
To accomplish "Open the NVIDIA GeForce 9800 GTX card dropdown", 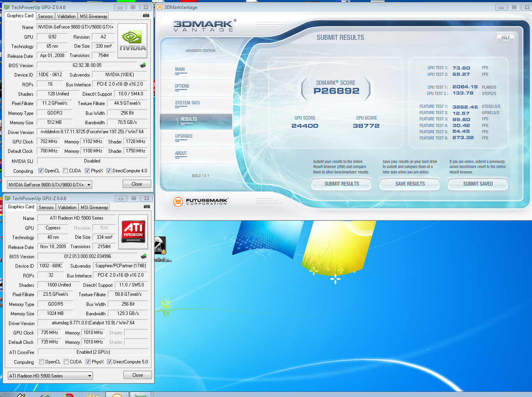I will tap(50, 184).
